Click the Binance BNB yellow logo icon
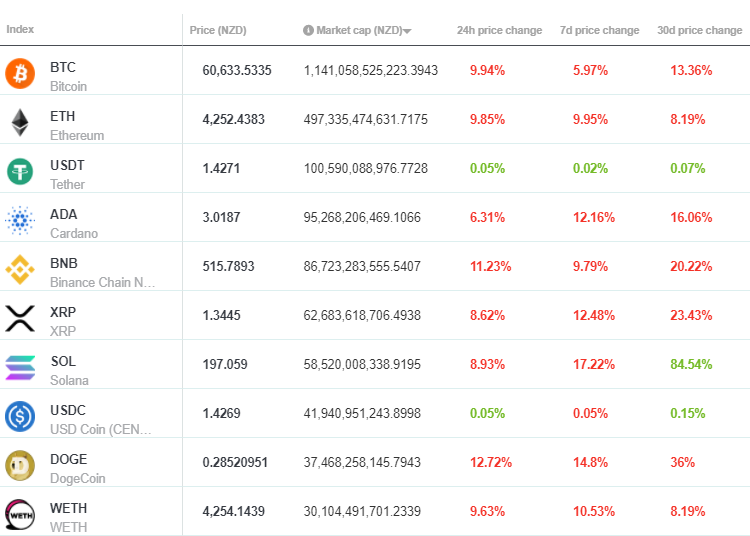This screenshot has width=750, height=536. click(20, 270)
